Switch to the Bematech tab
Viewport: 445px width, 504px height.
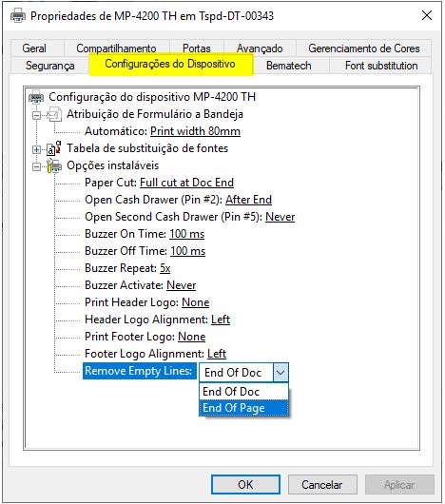pyautogui.click(x=288, y=66)
